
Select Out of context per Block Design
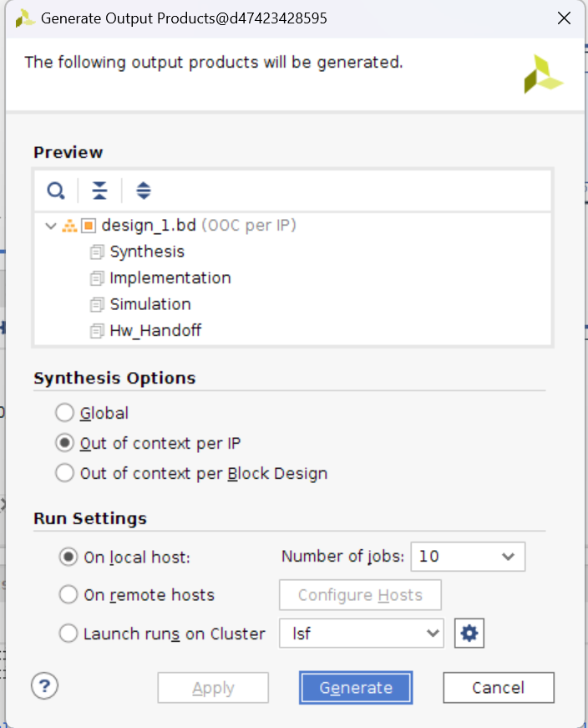[x=64, y=473]
